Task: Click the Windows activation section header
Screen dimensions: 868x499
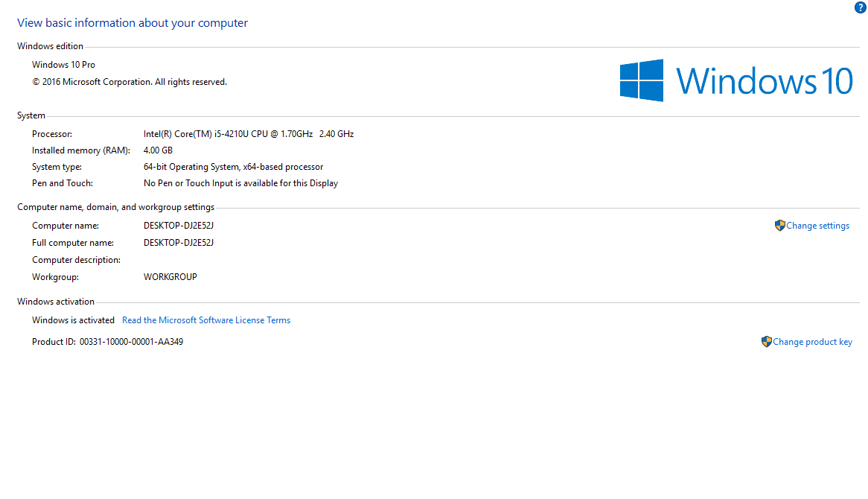Action: coord(56,302)
